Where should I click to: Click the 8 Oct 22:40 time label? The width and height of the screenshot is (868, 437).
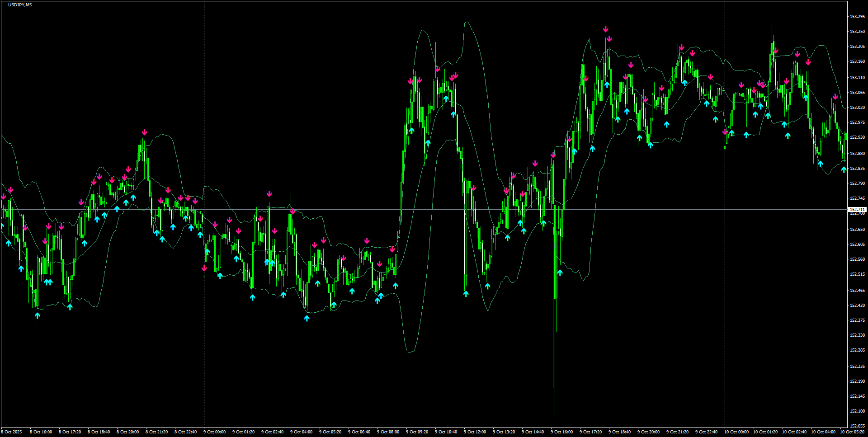click(185, 432)
